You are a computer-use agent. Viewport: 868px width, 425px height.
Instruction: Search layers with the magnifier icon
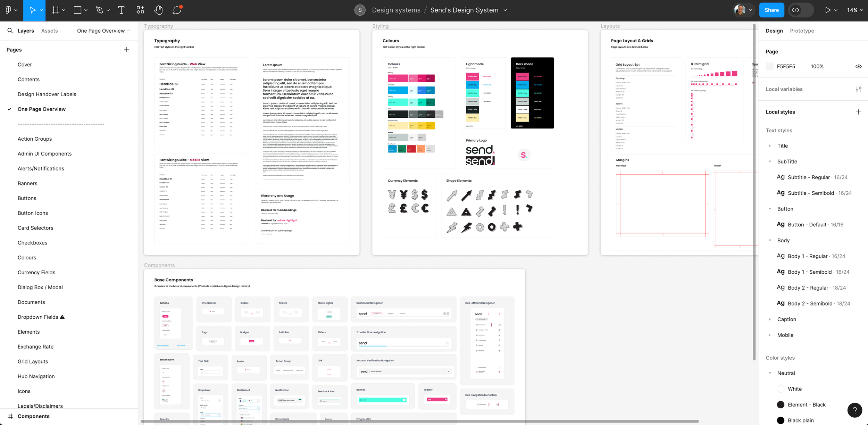click(x=10, y=31)
